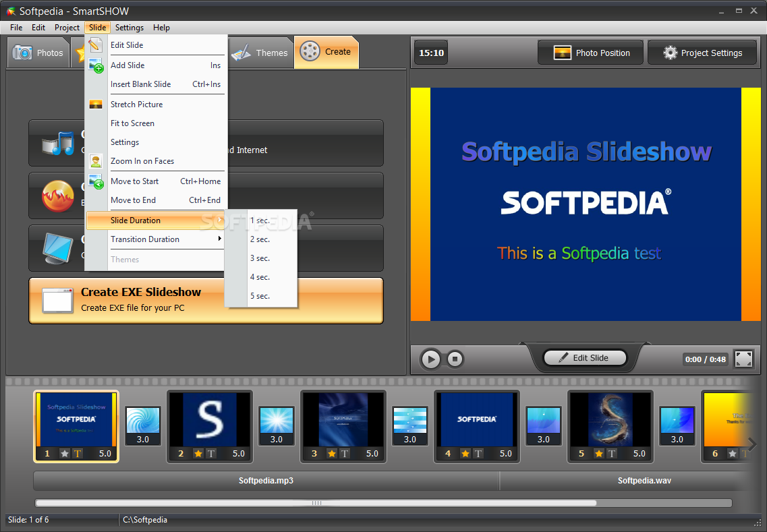Choose Add Slide menu entry
The height and width of the screenshot is (532, 767).
pos(156,65)
